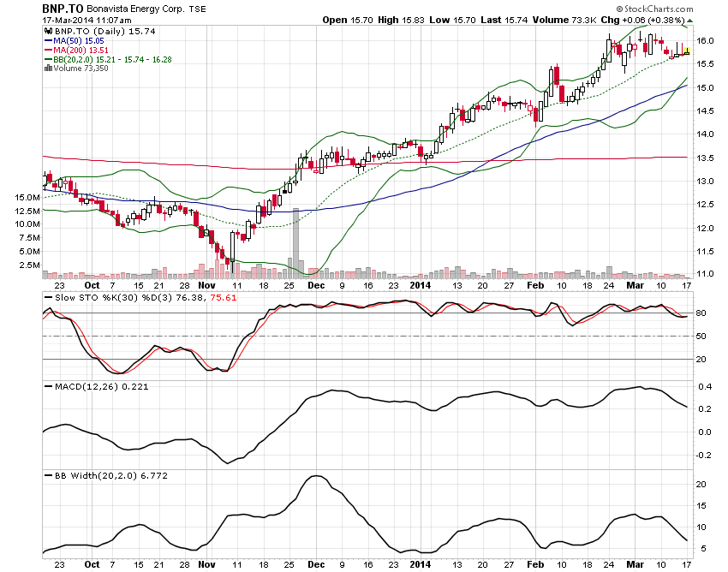Click the Bonavista Energy Corp. company name
This screenshot has height=572, width=728.
click(x=136, y=9)
